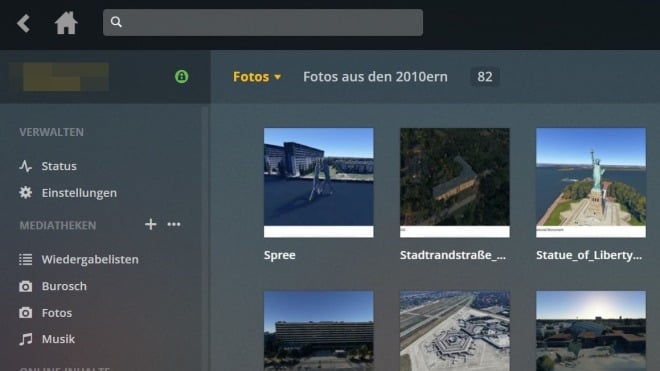The width and height of the screenshot is (660, 371).
Task: Click the Einstellungen gear icon
Action: click(25, 193)
